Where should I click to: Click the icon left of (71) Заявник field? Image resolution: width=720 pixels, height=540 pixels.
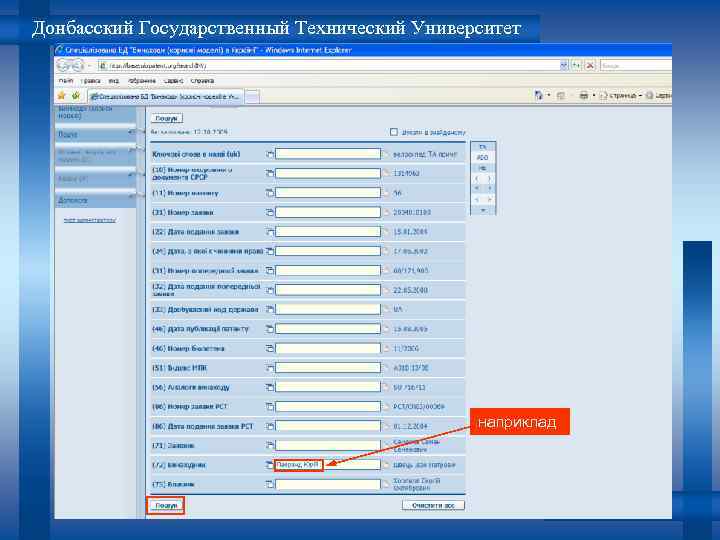pyautogui.click(x=270, y=445)
